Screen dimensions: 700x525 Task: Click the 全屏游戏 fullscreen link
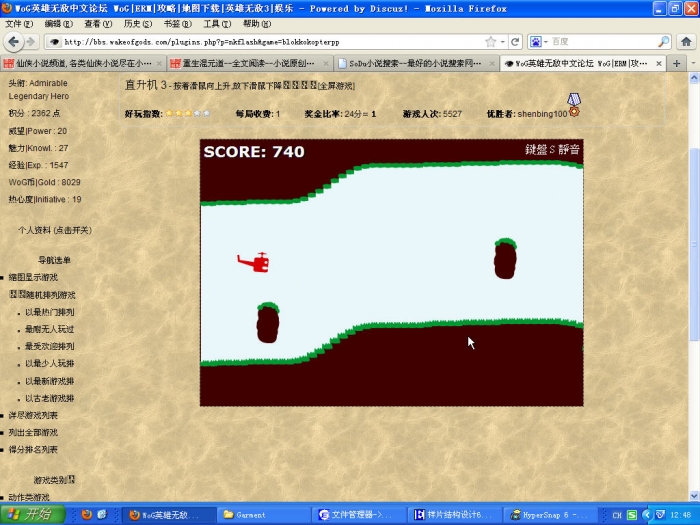336,86
